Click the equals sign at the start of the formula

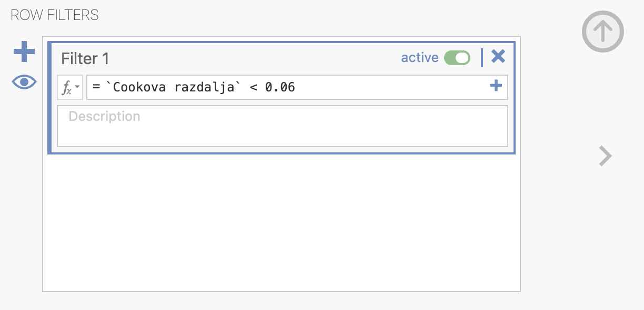[96, 87]
